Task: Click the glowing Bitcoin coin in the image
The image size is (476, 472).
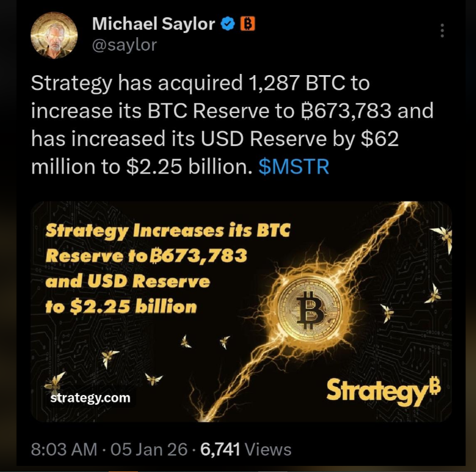Action: point(309,310)
